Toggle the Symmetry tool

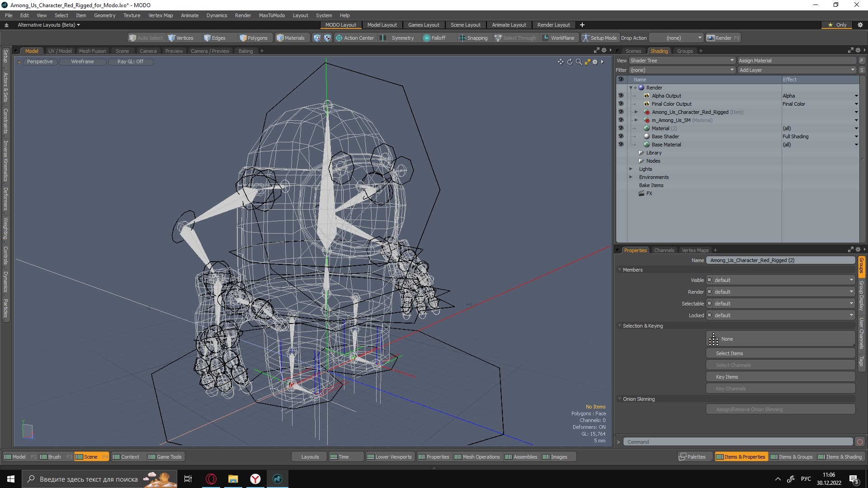coord(397,38)
